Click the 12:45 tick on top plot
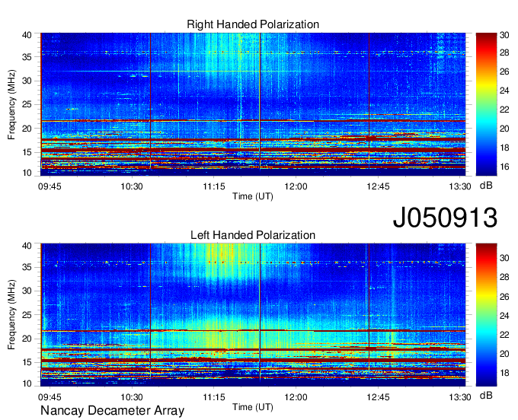Image resolution: width=518 pixels, height=420 pixels. pyautogui.click(x=379, y=186)
